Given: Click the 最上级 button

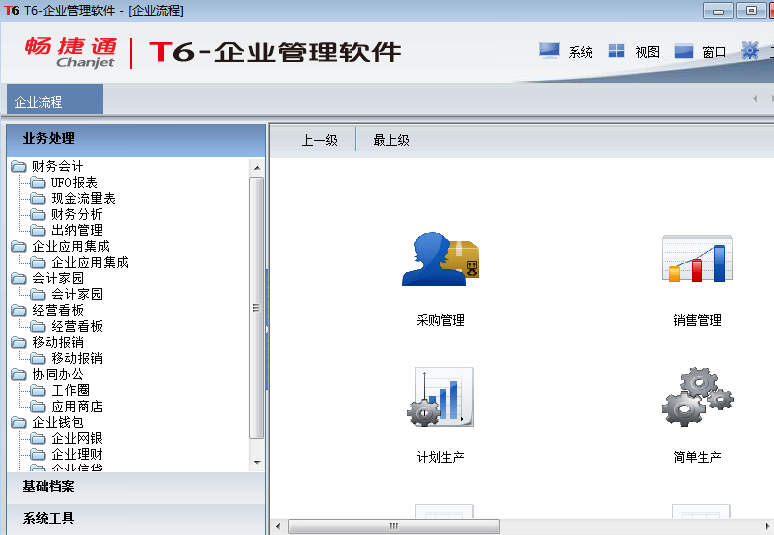Looking at the screenshot, I should [x=391, y=140].
